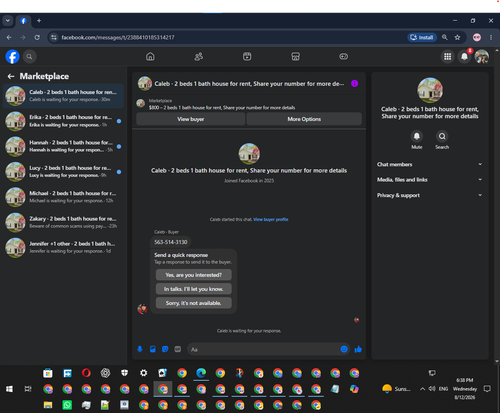The image size is (500, 413).
Task: Send 'Yes, are you interested?' quick response
Action: pos(194,275)
